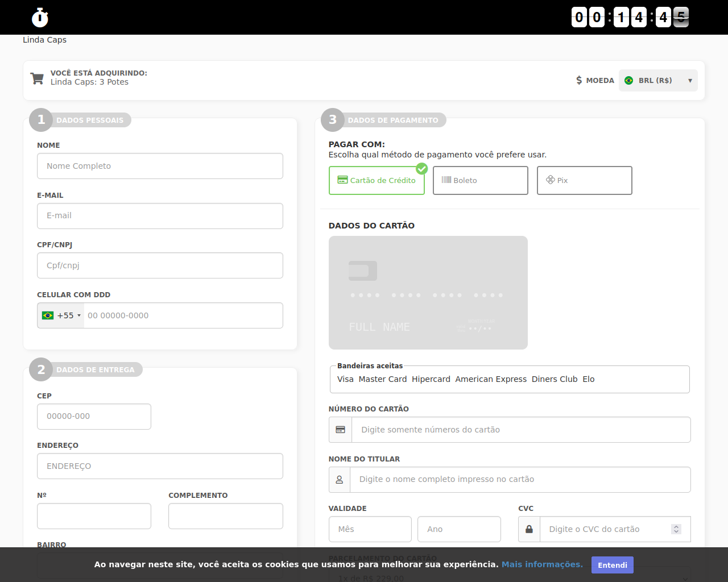The width and height of the screenshot is (728, 582).
Task: Click the Hipercard brand text
Action: (431, 379)
